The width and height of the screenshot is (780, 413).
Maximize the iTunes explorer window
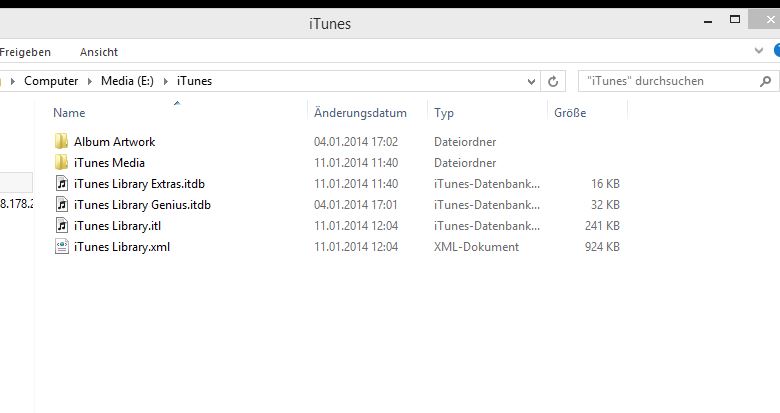[x=735, y=20]
